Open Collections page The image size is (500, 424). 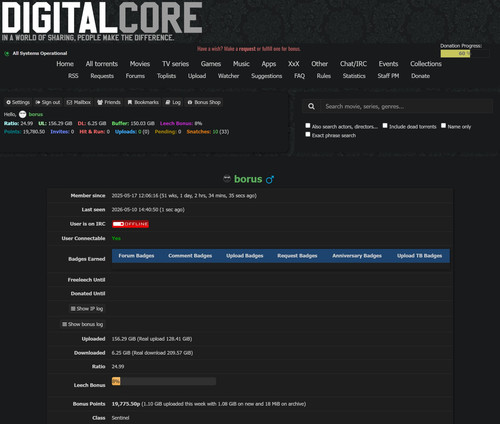coord(426,64)
